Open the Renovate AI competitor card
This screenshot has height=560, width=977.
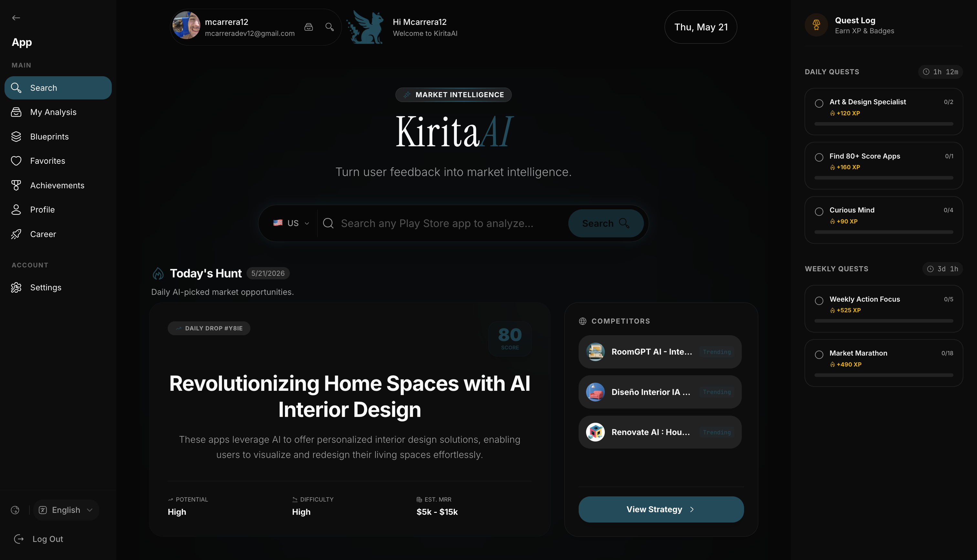(660, 432)
